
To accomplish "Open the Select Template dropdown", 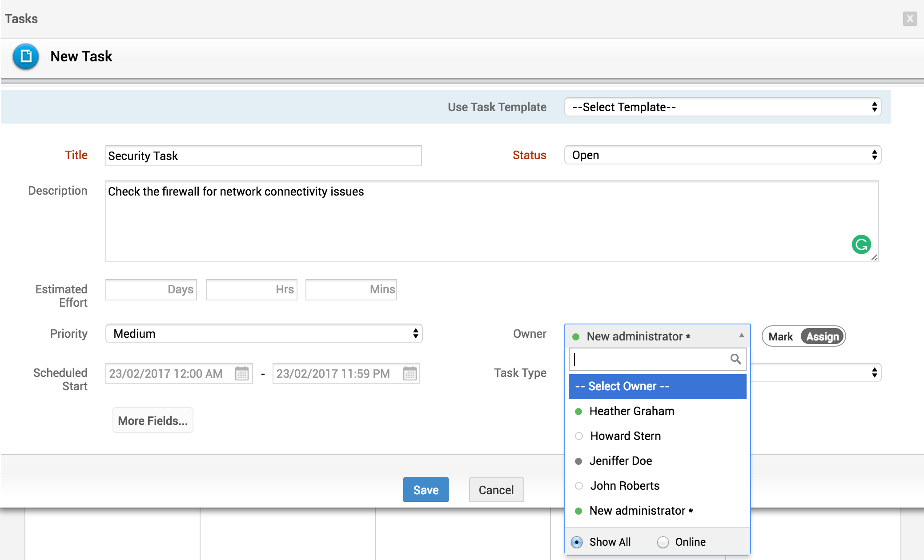I will 723,107.
